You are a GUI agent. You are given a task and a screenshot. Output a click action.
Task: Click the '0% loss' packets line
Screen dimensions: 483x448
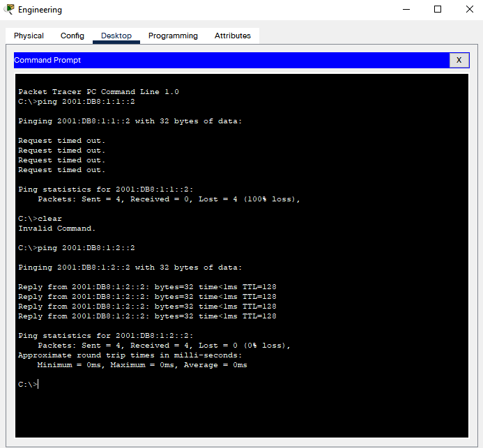(x=164, y=346)
